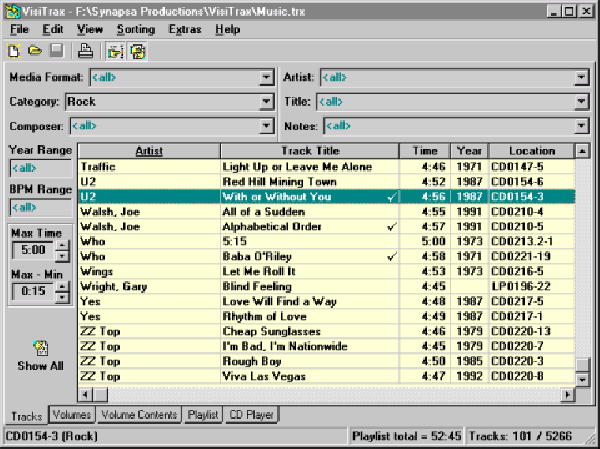Increase Max Time with the up arrow
The image size is (600, 449).
coord(62,243)
